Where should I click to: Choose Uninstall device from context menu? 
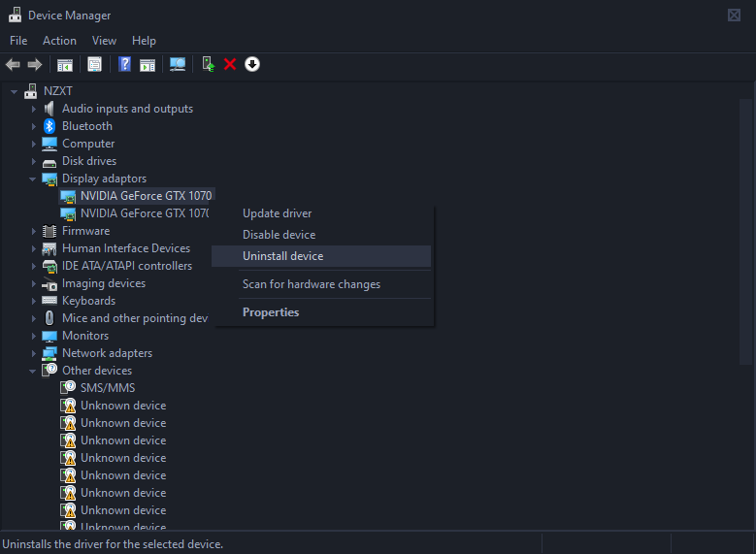tap(321, 256)
